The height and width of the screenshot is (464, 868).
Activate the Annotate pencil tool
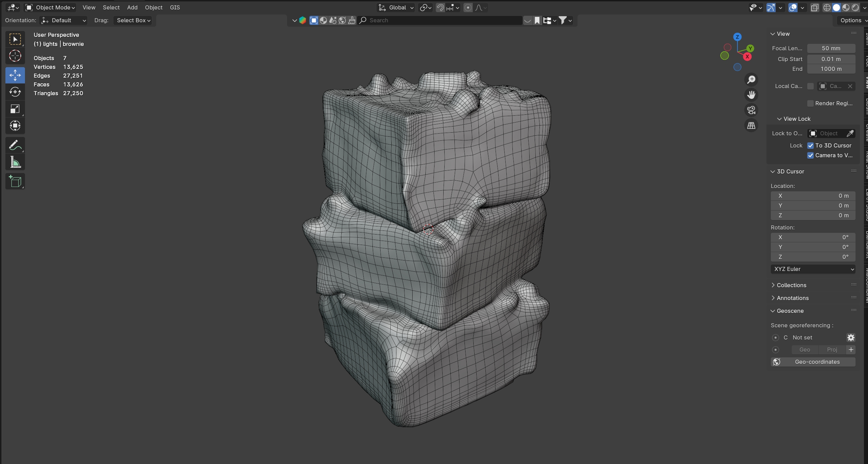[15, 145]
